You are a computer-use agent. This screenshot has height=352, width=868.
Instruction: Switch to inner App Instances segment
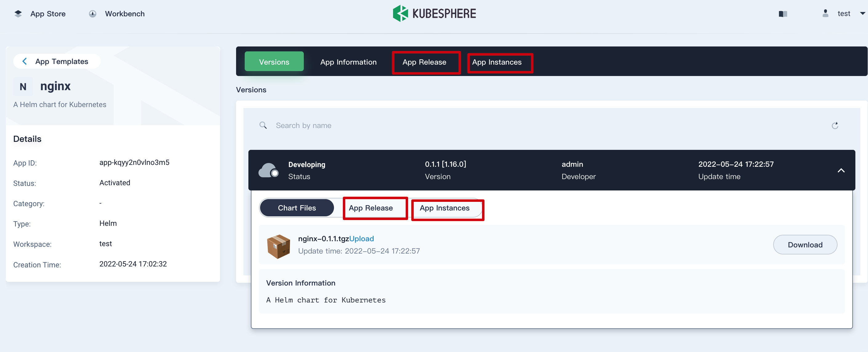tap(444, 208)
